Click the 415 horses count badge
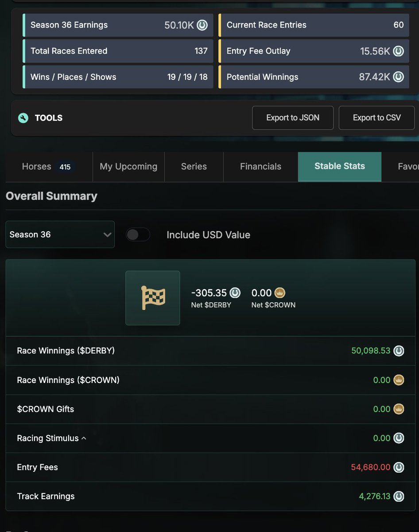 pyautogui.click(x=65, y=167)
